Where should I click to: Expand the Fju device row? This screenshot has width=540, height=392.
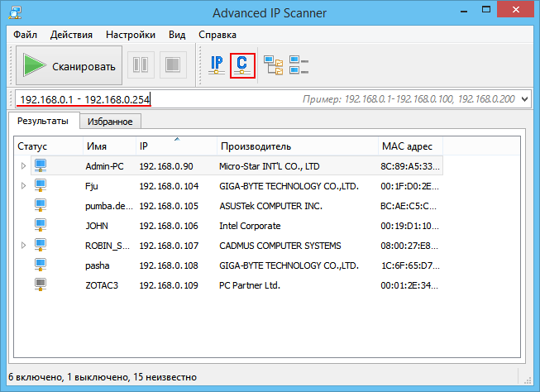click(23, 186)
